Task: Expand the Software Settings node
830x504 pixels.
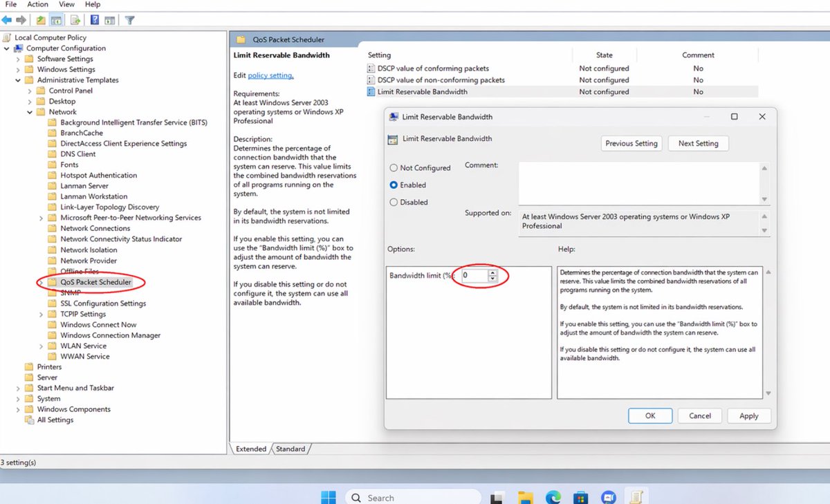Action: tap(18, 59)
